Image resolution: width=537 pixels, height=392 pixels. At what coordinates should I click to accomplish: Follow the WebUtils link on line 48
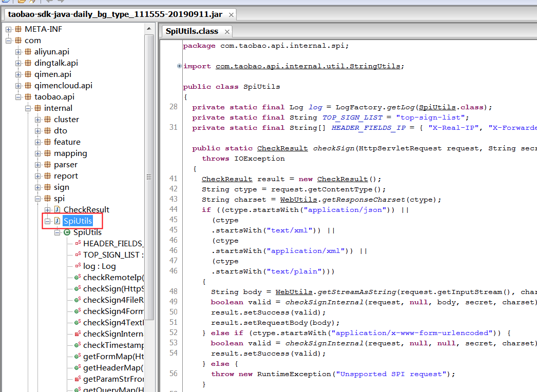click(294, 292)
